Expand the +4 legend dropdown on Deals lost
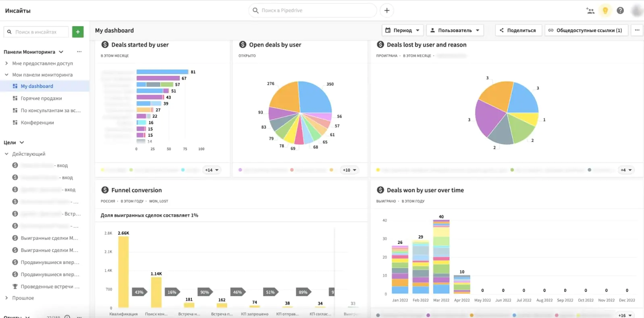Image resolution: width=644 pixels, height=318 pixels. [x=626, y=170]
